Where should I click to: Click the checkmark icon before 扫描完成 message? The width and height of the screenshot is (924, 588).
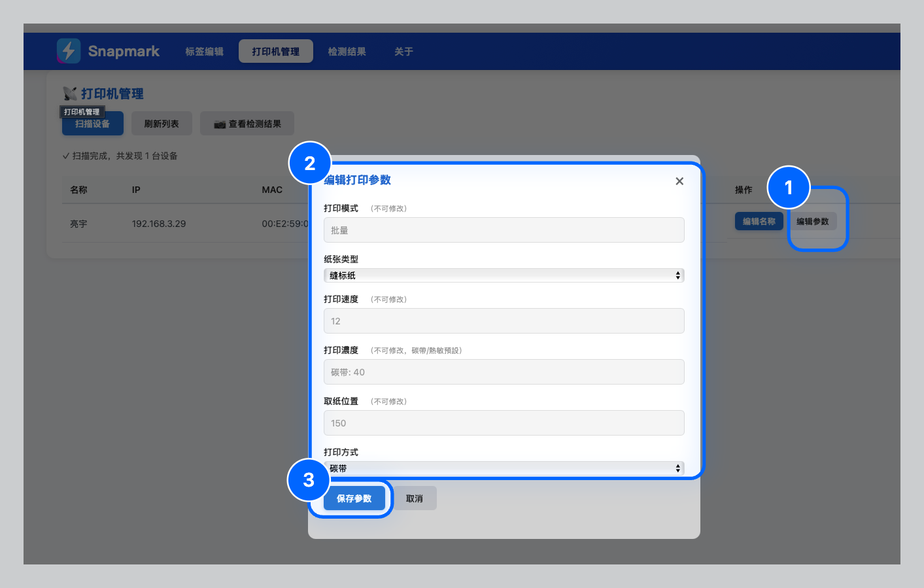pyautogui.click(x=66, y=156)
